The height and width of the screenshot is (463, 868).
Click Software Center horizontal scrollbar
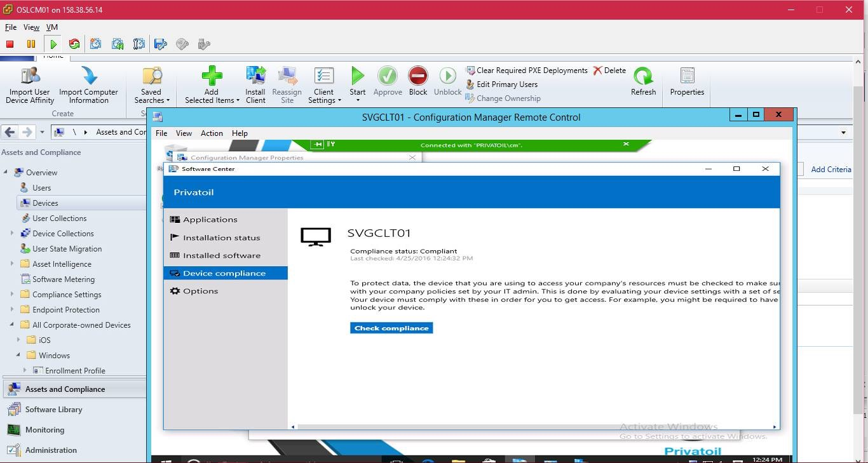pyautogui.click(x=534, y=427)
